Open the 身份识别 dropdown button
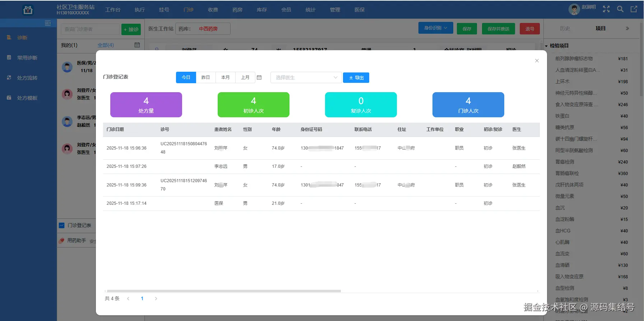 (436, 28)
